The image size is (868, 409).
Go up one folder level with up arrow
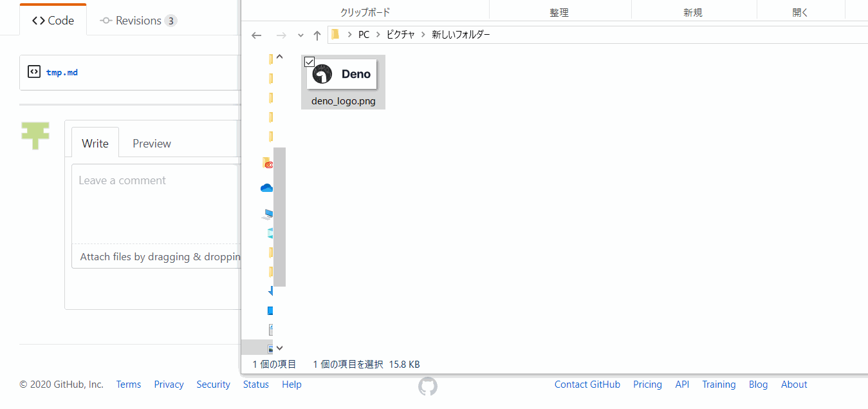tap(317, 35)
